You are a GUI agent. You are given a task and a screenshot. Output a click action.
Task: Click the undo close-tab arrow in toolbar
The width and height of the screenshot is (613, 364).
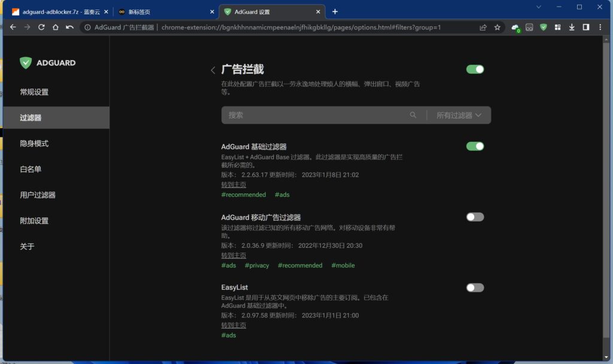tap(69, 28)
